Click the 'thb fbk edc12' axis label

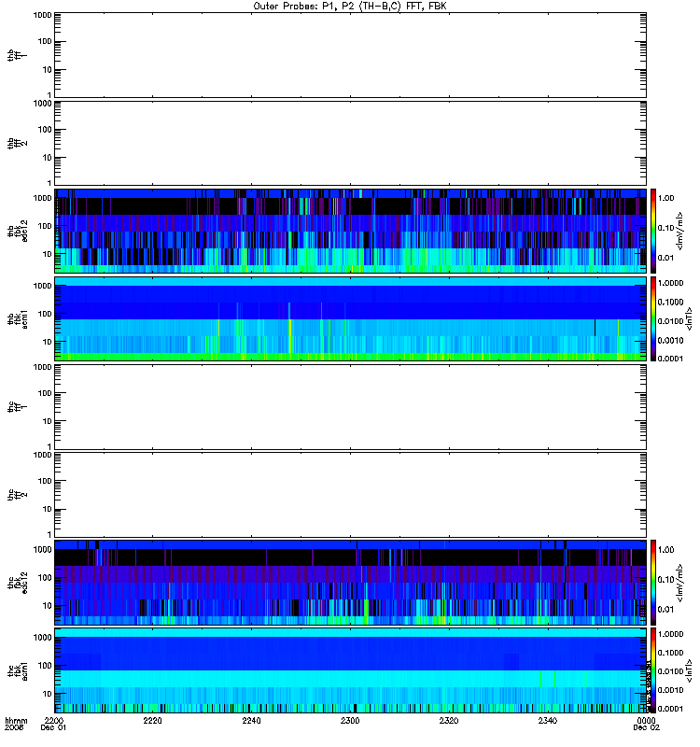coord(18,231)
